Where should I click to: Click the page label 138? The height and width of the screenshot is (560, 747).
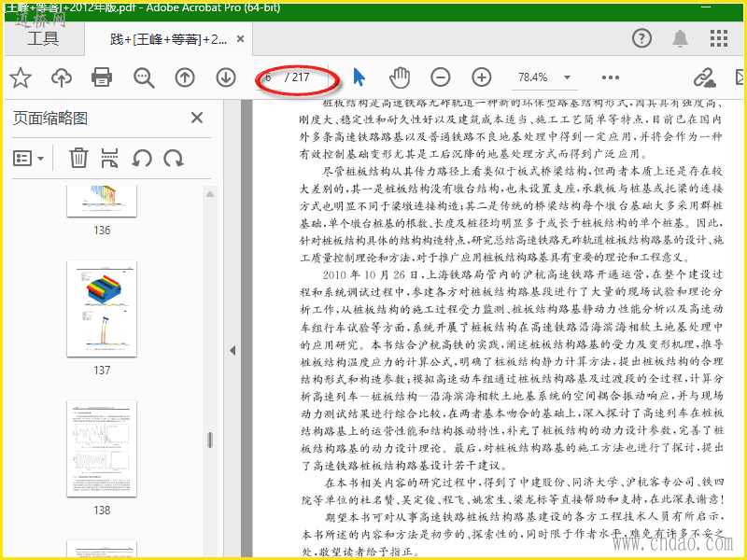(102, 511)
